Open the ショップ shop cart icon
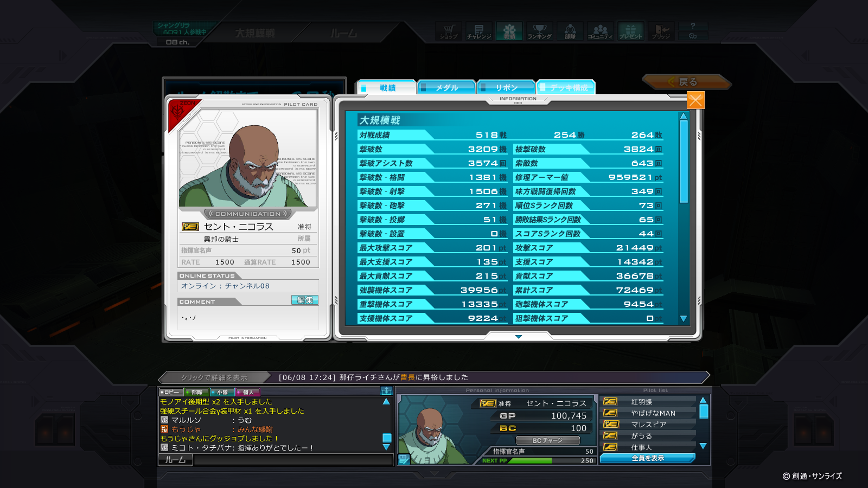Image resolution: width=868 pixels, height=488 pixels. (448, 31)
